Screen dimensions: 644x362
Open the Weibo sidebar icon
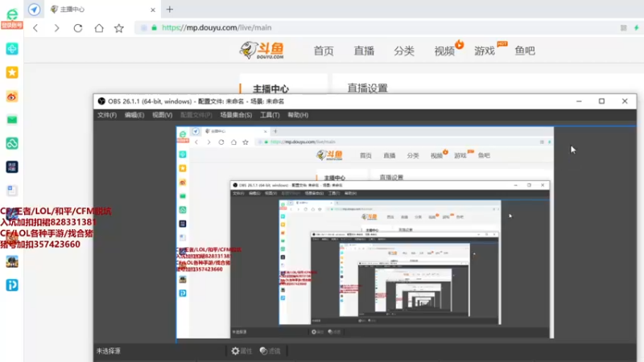12,97
